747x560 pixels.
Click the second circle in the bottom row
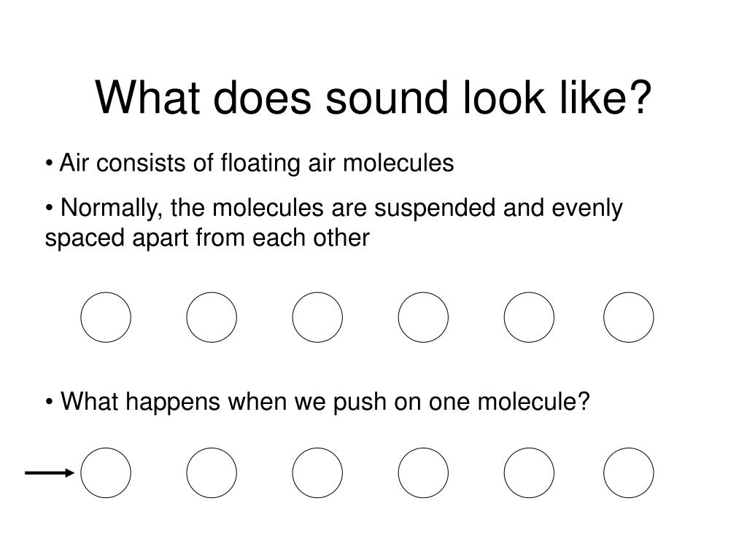[212, 472]
